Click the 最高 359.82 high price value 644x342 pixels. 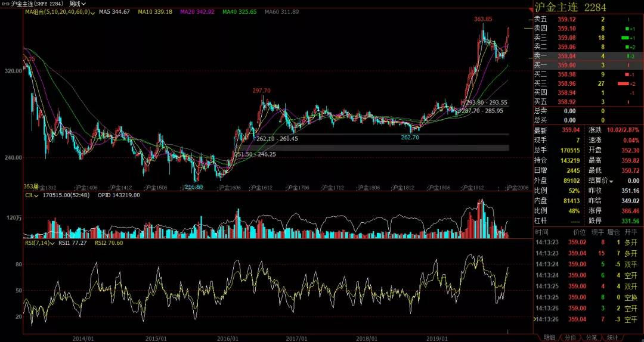pos(630,160)
